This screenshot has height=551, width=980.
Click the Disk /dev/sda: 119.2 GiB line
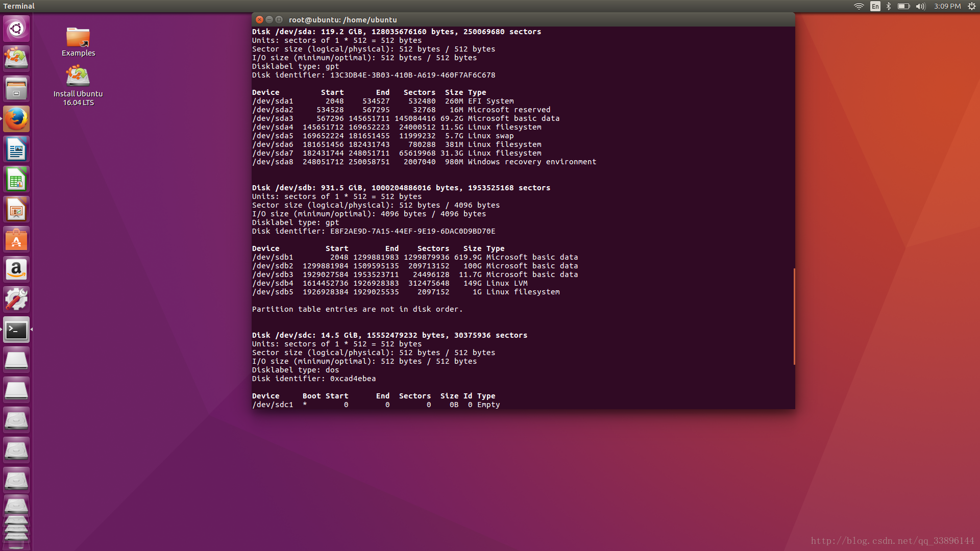click(397, 32)
